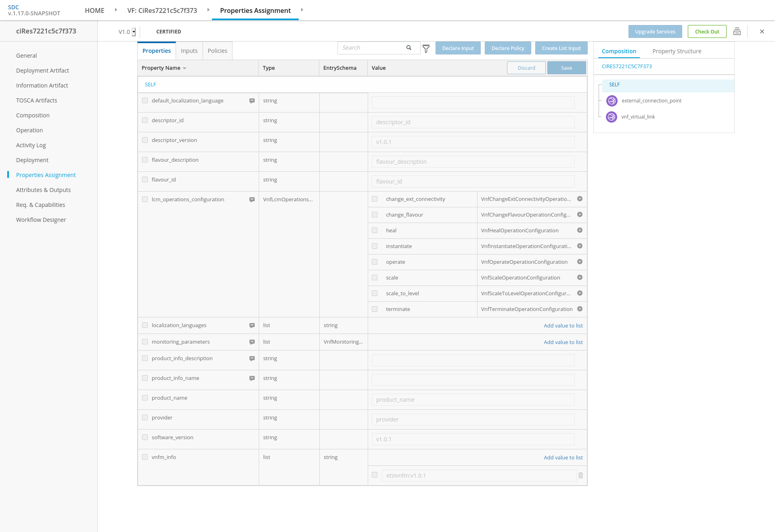Screen dimensions: 775x532
Task: Check the vnfm_info checkbox
Action: point(145,457)
